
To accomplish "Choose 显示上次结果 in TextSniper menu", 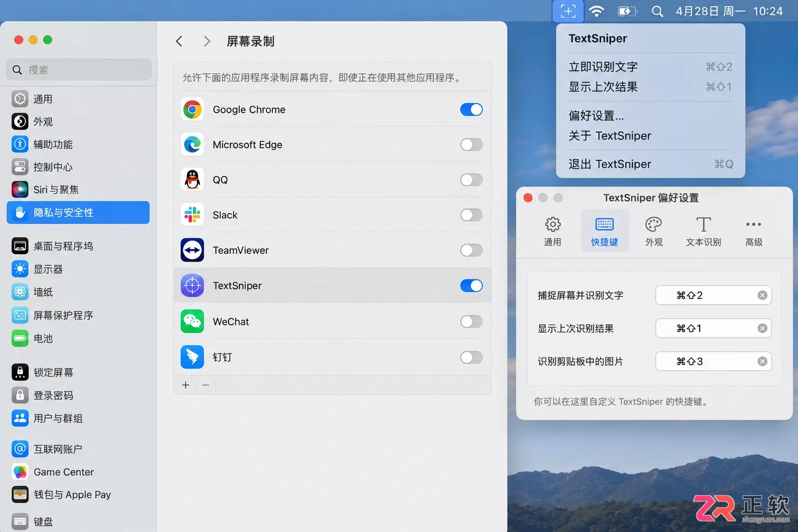I will [651, 87].
